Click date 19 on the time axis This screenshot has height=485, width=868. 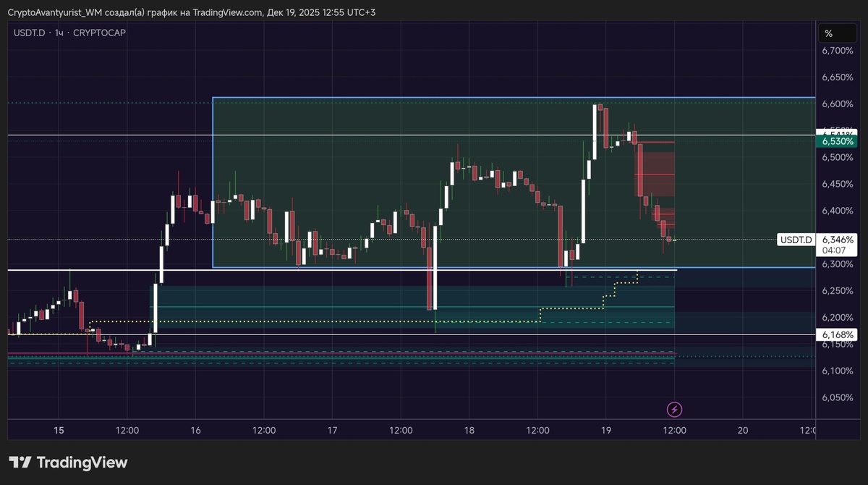click(x=606, y=430)
